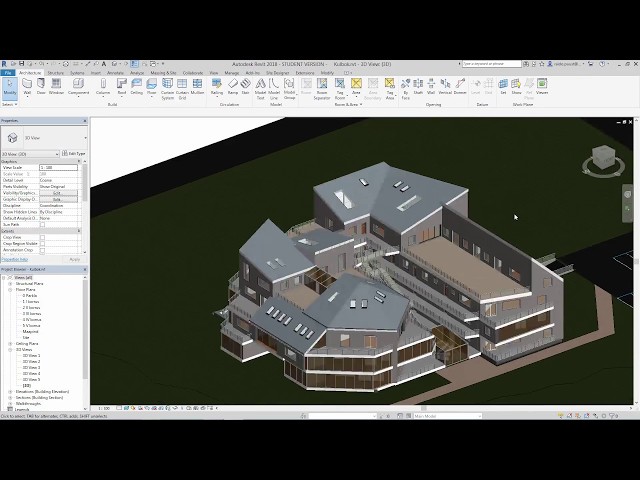Switch to the Annotate ribbon tab
This screenshot has height=480, width=640.
pos(115,73)
